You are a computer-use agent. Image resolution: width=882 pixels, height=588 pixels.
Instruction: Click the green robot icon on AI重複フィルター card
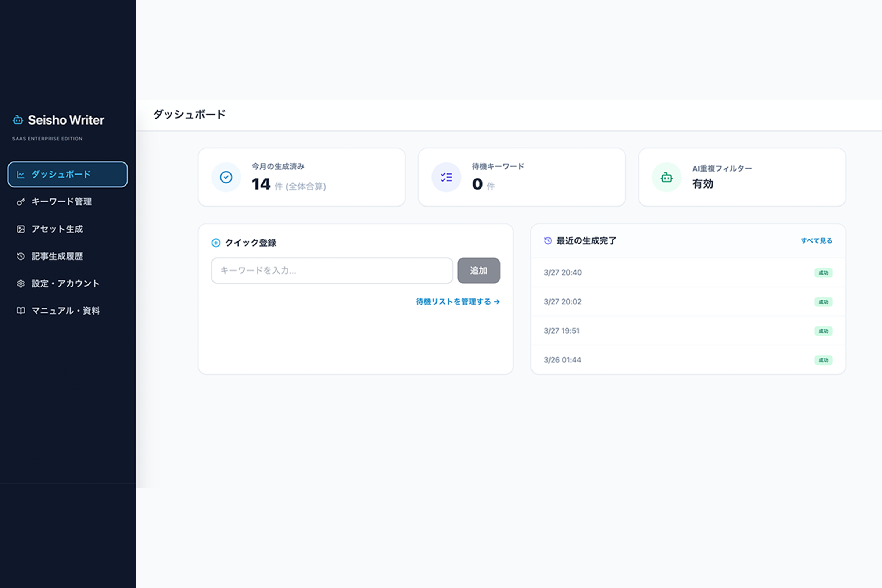666,177
